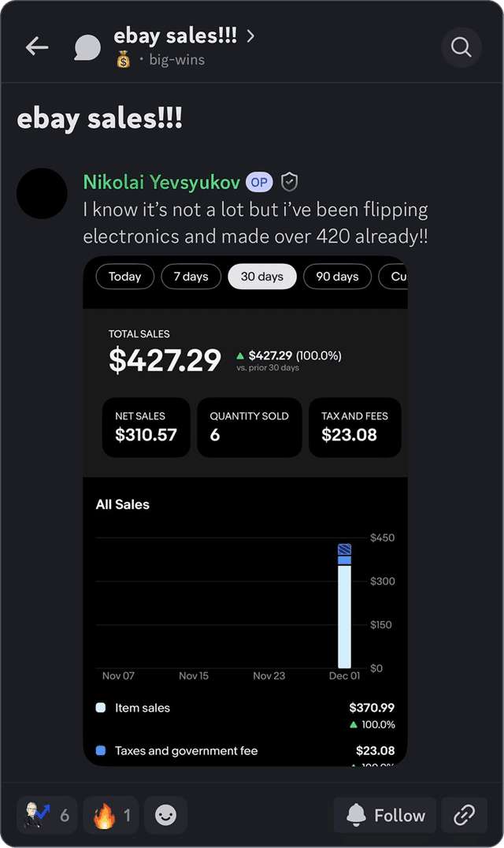
Task: Click the shield badge next to OP
Action: (290, 182)
